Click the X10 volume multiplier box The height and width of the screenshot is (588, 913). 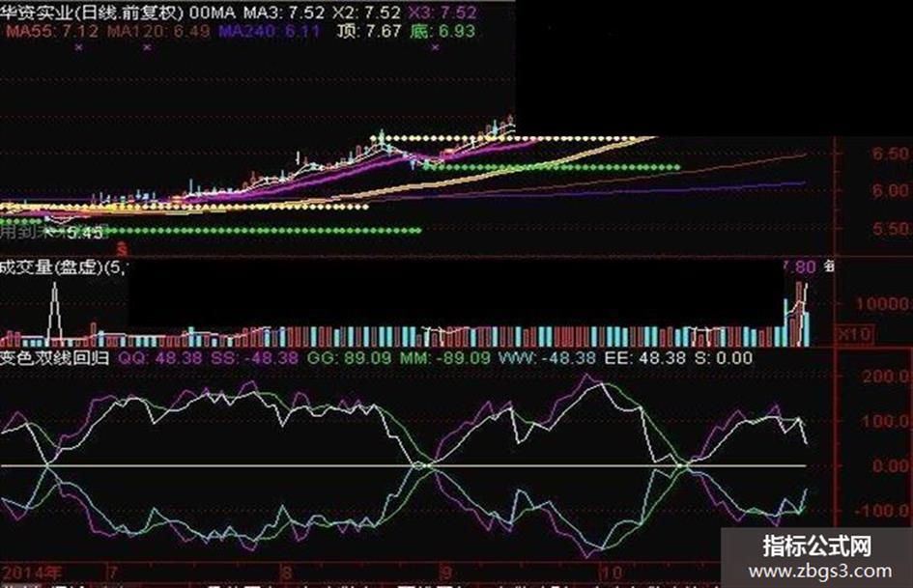854,334
